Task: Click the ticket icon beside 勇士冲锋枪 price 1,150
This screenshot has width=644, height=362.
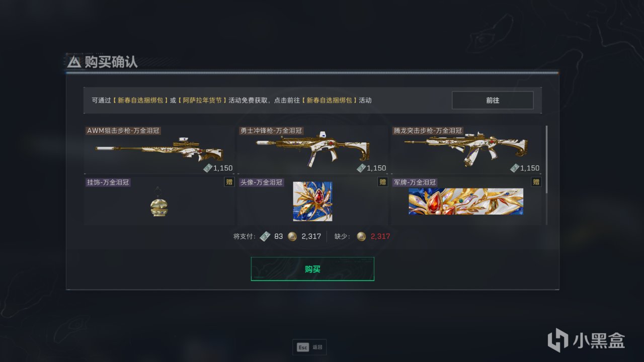Action: click(361, 168)
